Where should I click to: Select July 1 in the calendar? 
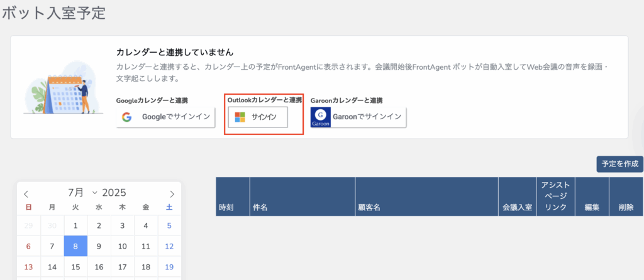pyautogui.click(x=75, y=226)
